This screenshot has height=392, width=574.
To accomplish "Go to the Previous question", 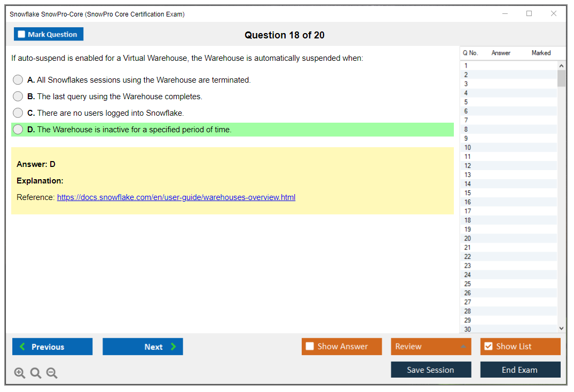I will point(52,347).
